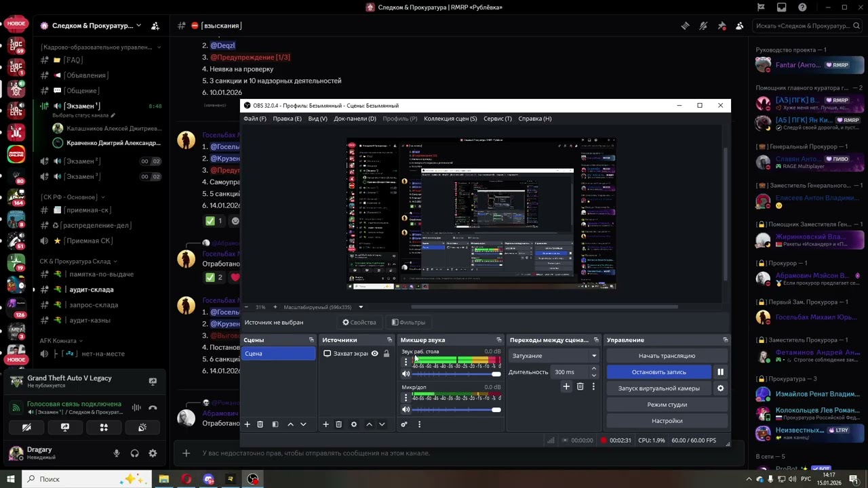Open OBS Коллекция сцен menu
This screenshot has height=488, width=868.
(450, 119)
